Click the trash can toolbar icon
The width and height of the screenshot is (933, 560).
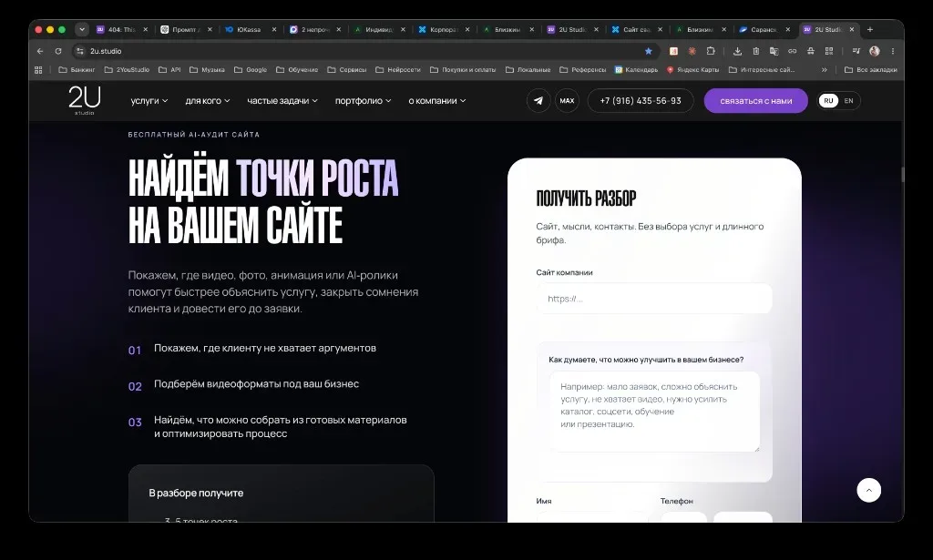755,51
